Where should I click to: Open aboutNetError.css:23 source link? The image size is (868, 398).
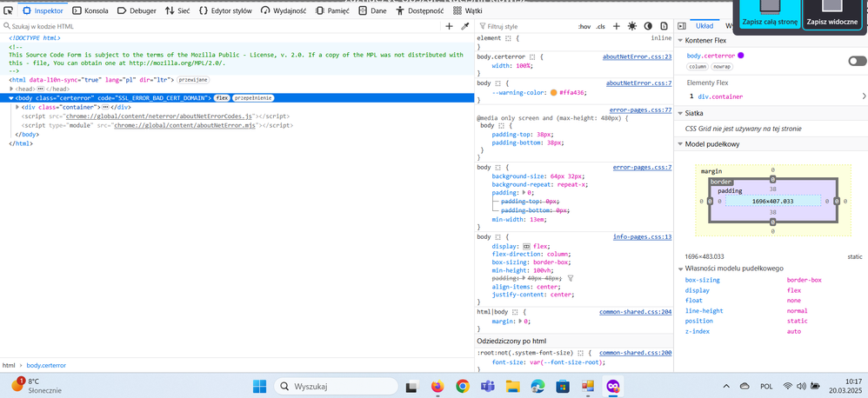point(638,57)
